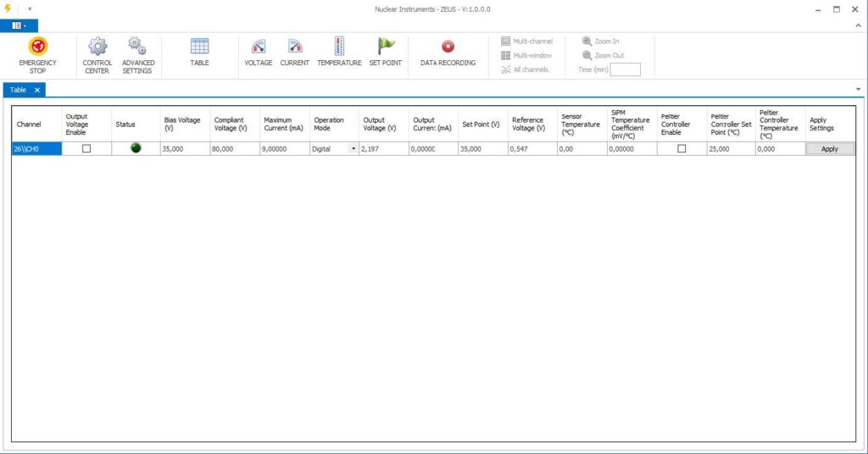Enable the Peltier Controller checkbox
Image resolution: width=868 pixels, height=454 pixels.
[682, 148]
